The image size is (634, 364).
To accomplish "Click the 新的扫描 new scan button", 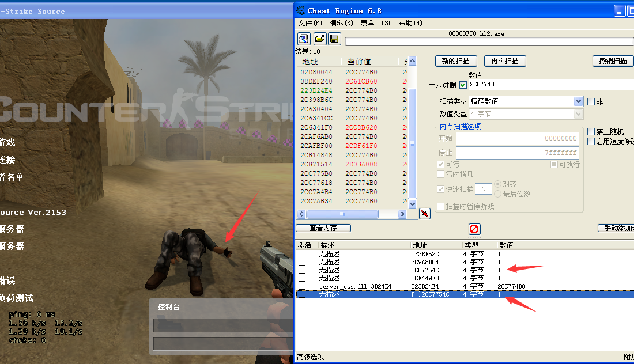I will 456,61.
